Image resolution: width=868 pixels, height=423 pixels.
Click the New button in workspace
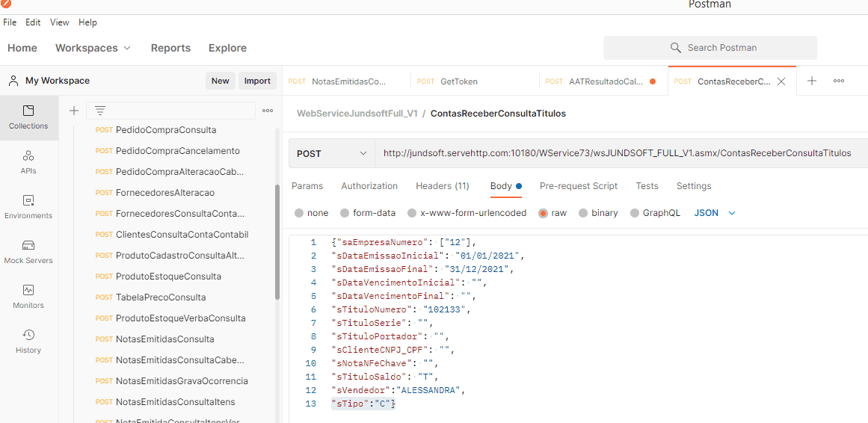(220, 81)
